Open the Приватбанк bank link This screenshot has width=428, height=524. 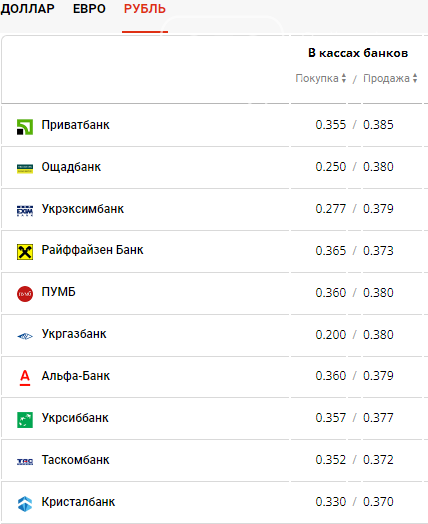tap(76, 125)
